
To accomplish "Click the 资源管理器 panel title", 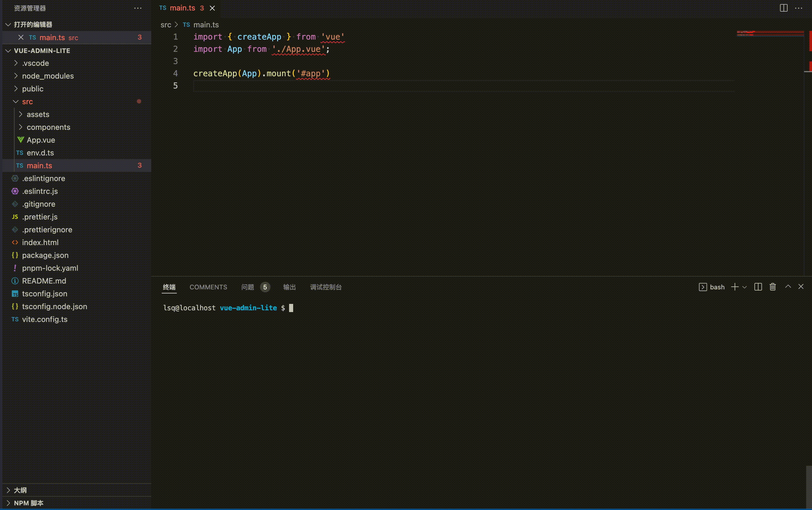I will [30, 8].
